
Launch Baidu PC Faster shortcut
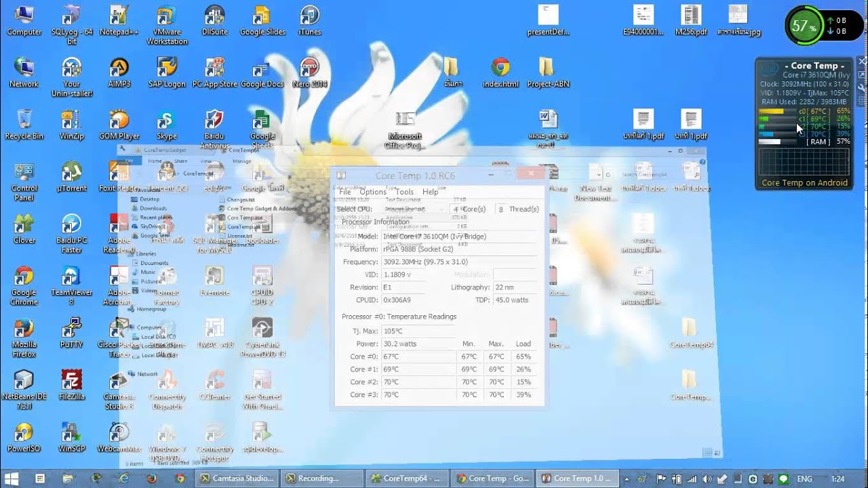(71, 234)
